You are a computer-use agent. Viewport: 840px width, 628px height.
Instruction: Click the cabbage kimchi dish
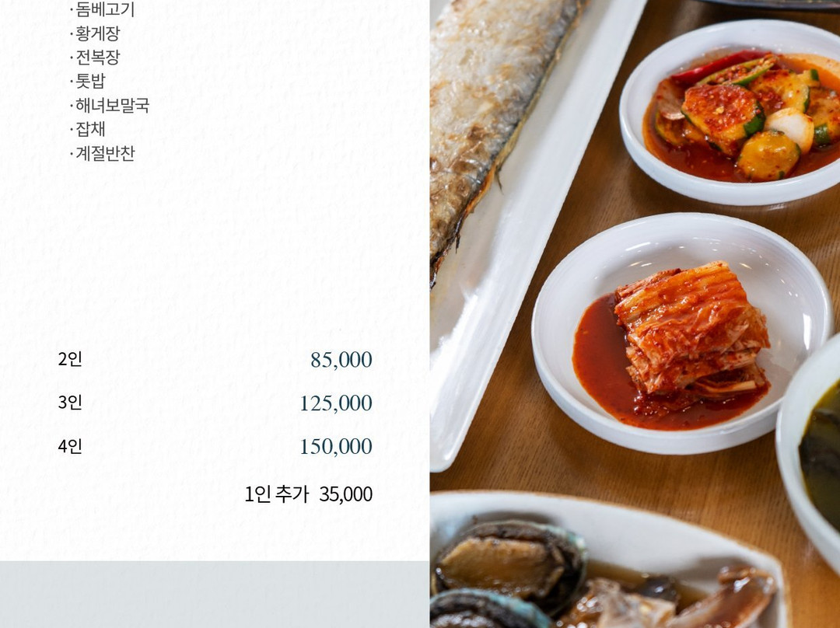click(x=681, y=333)
